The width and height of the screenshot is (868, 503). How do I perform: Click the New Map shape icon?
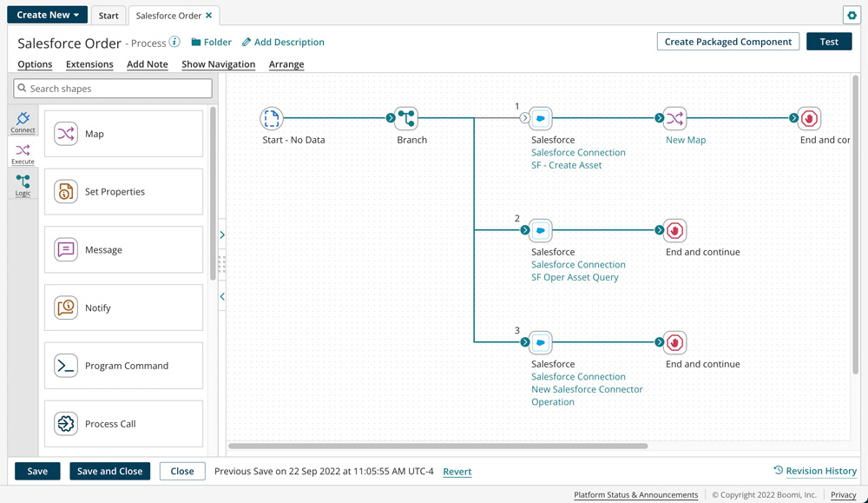(x=674, y=118)
